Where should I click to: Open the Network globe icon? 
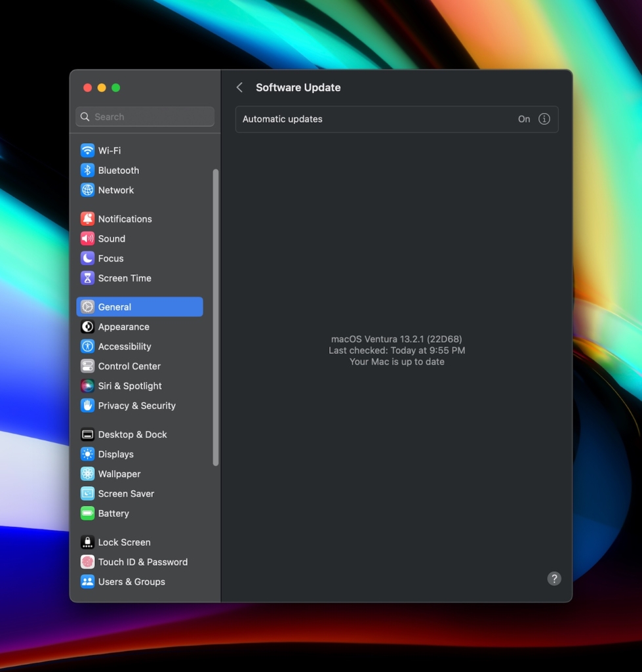pos(87,190)
